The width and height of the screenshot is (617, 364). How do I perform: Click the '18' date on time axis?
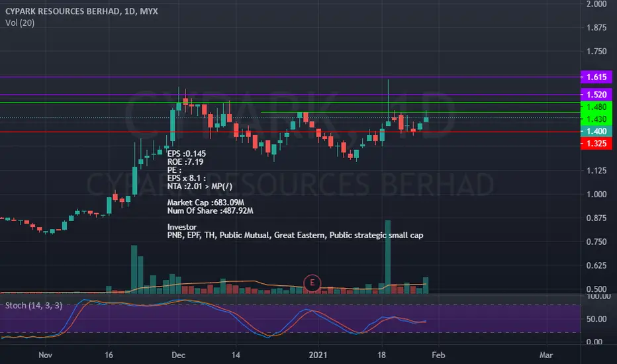pos(381,355)
